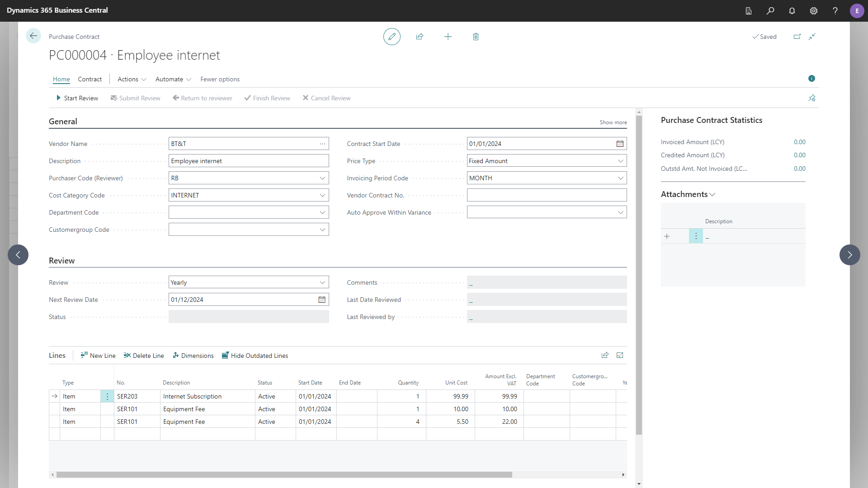Open Auto Approve Within Variance dropdown
The image size is (868, 488).
point(621,212)
